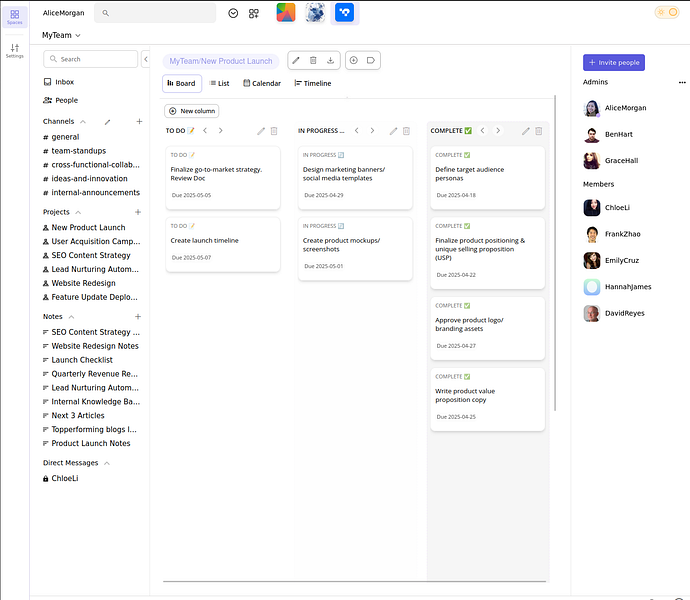Delete the IN PROGRESS column

[x=406, y=131]
